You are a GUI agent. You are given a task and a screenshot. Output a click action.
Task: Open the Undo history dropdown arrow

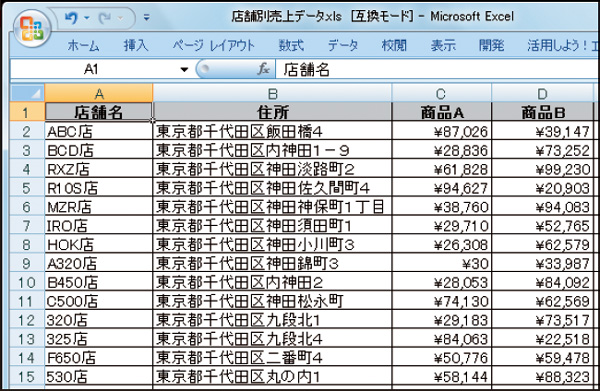87,18
